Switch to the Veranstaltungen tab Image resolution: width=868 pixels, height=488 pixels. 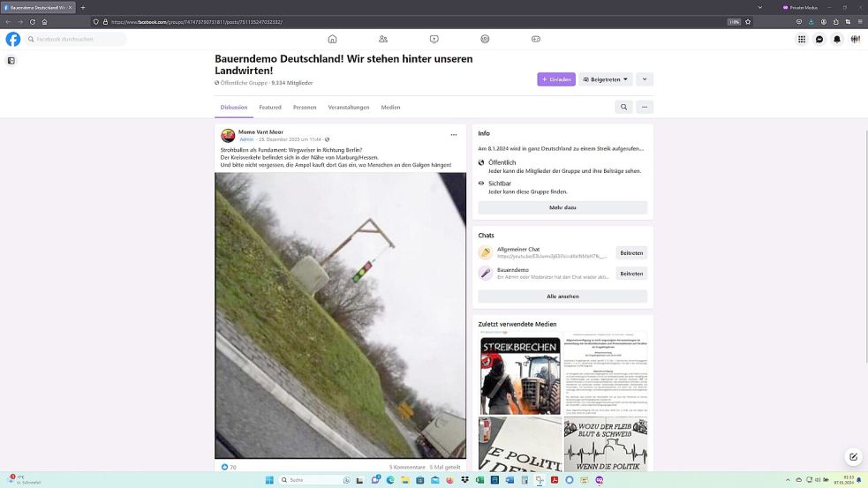coord(349,108)
